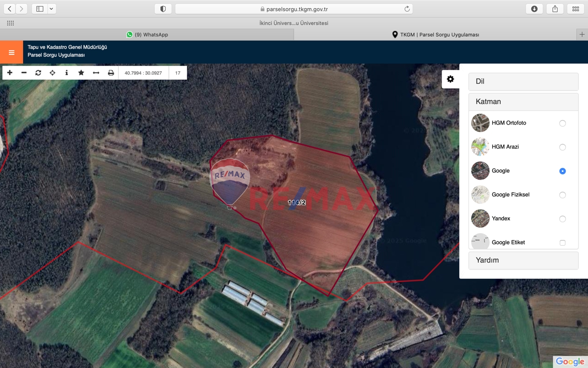Viewport: 588px width, 368px height.
Task: Toggle the settings gear panel
Action: point(450,79)
